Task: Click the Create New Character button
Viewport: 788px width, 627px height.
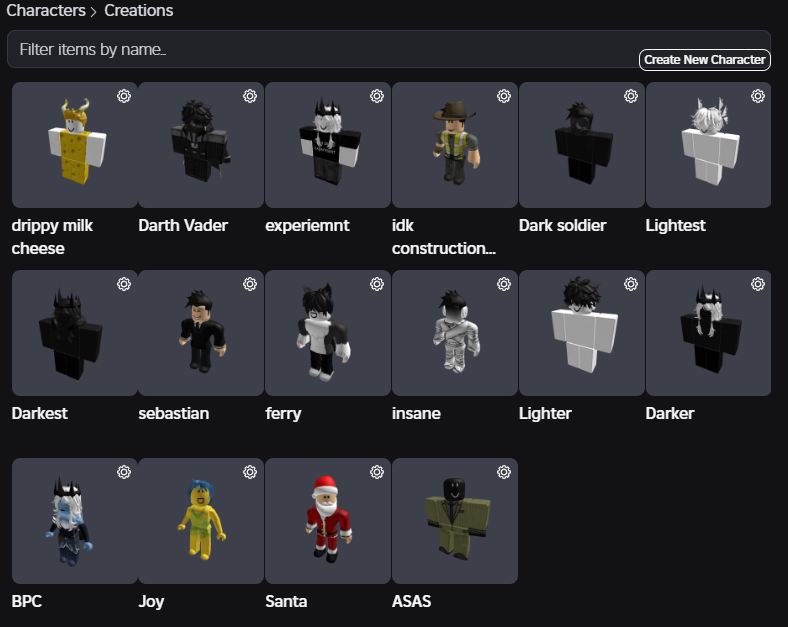Action: tap(705, 60)
